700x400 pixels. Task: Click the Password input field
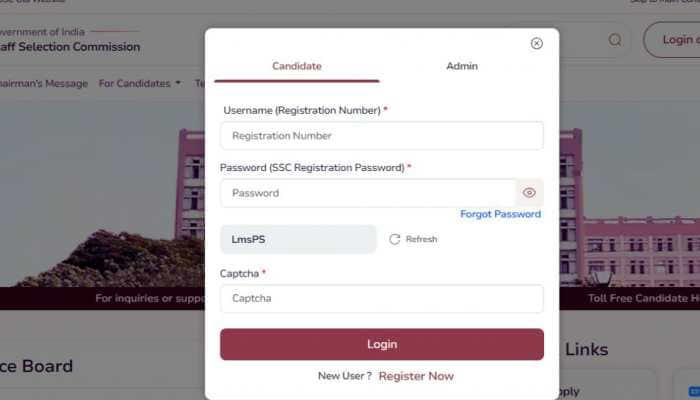367,193
